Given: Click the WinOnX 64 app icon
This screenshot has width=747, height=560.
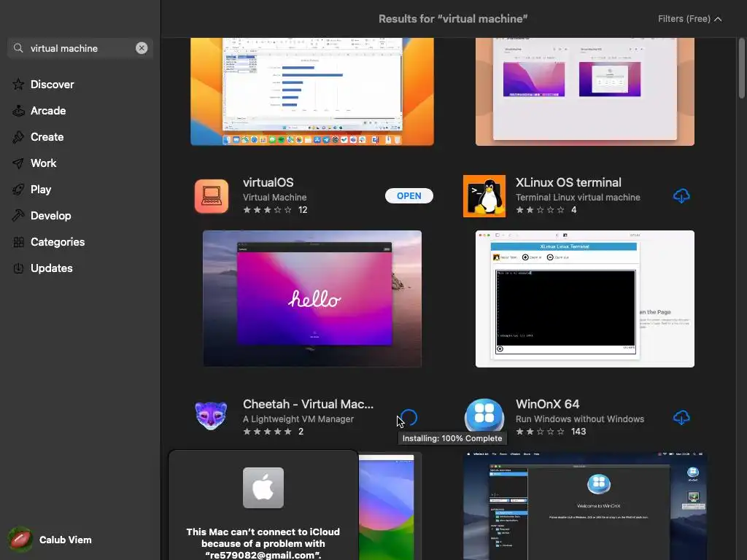Looking at the screenshot, I should tap(484, 416).
